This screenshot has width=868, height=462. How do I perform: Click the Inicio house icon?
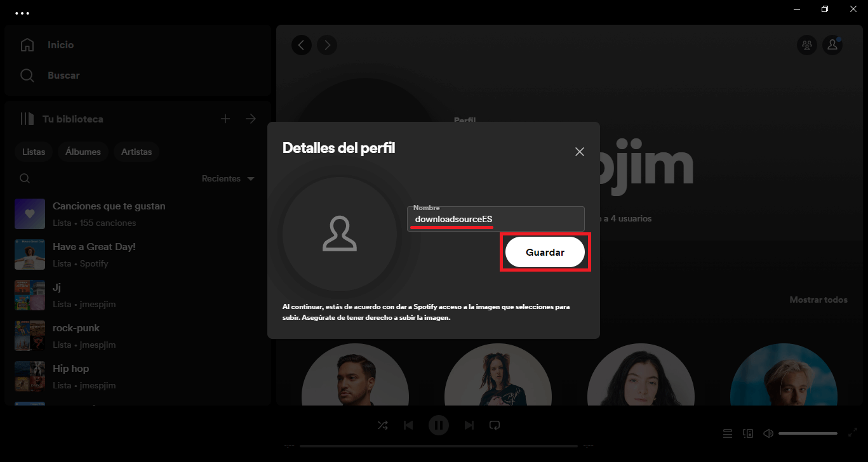coord(27,45)
